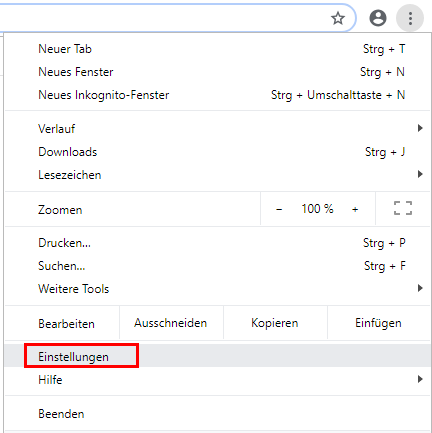Click the Kopieren button
Image resolution: width=432 pixels, height=433 pixels.
(275, 323)
